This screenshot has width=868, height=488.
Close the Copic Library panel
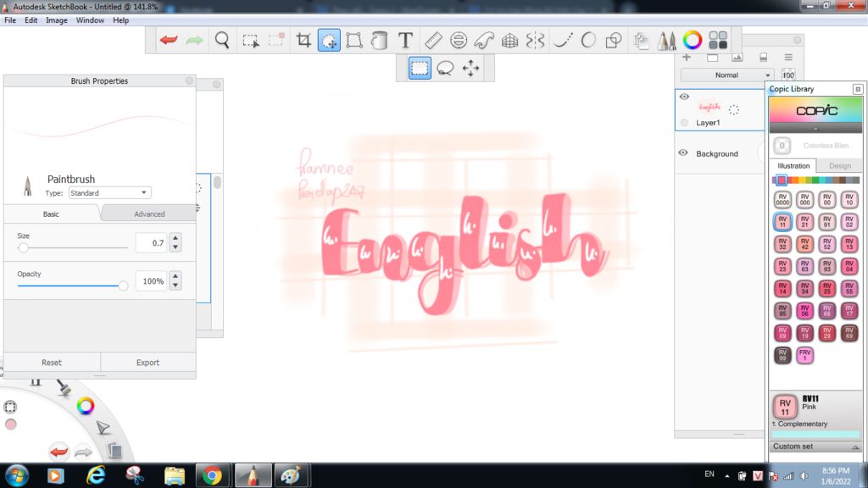click(858, 89)
